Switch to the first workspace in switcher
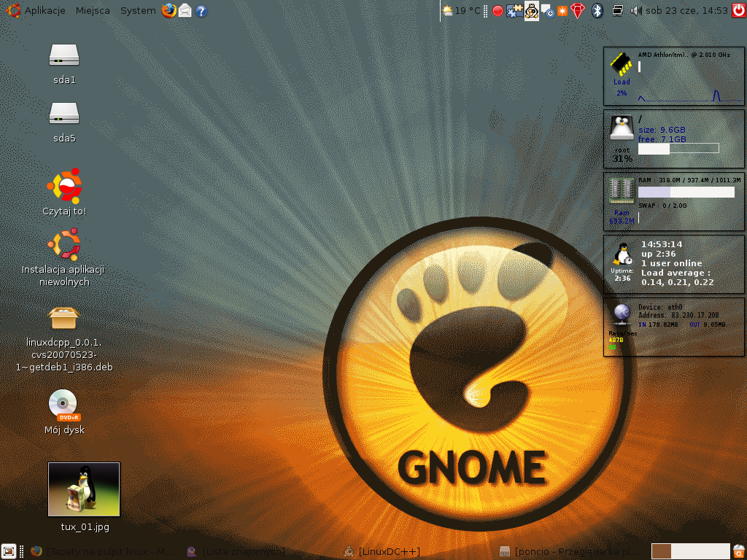This screenshot has height=560, width=747. tap(661, 551)
